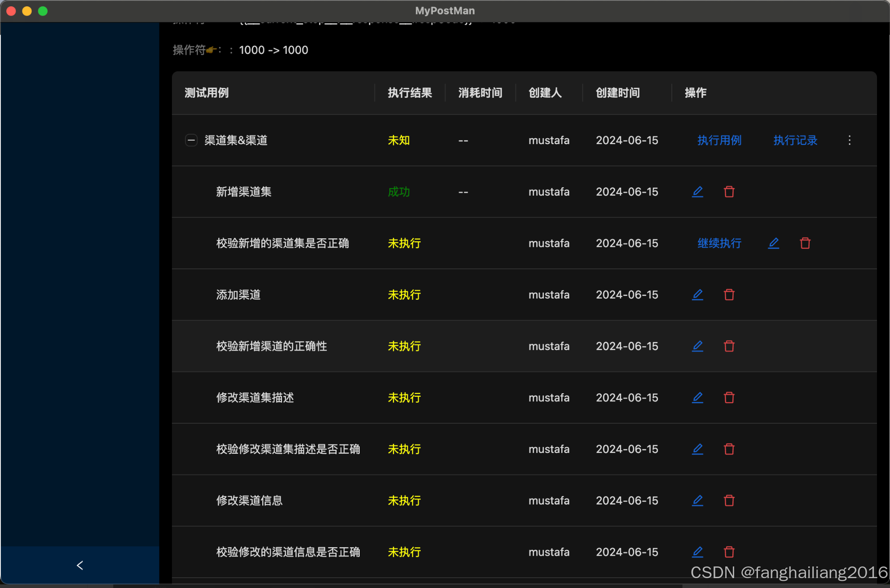The width and height of the screenshot is (890, 588).
Task: Delete the 校验修改的渠道信息是否正确 test case
Action: (729, 552)
